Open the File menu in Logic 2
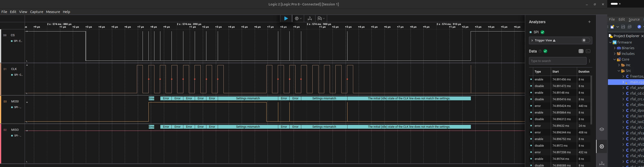Screen dimensions: 644x167 [4, 12]
